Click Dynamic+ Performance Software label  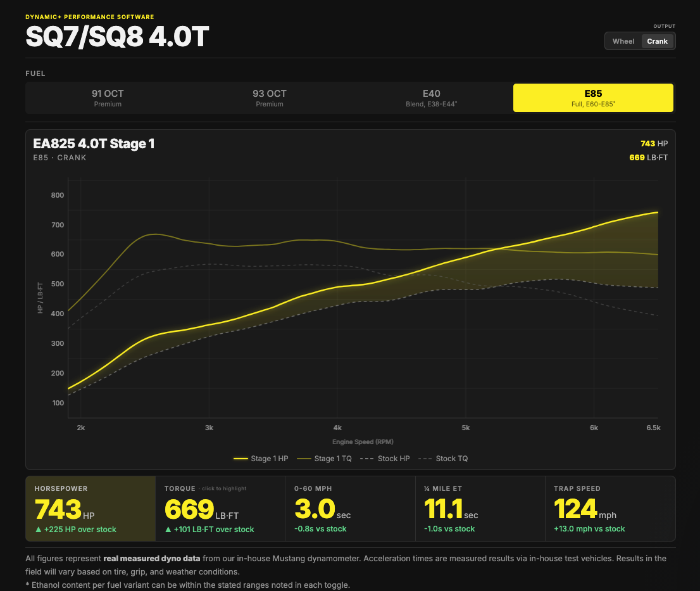[x=90, y=17]
